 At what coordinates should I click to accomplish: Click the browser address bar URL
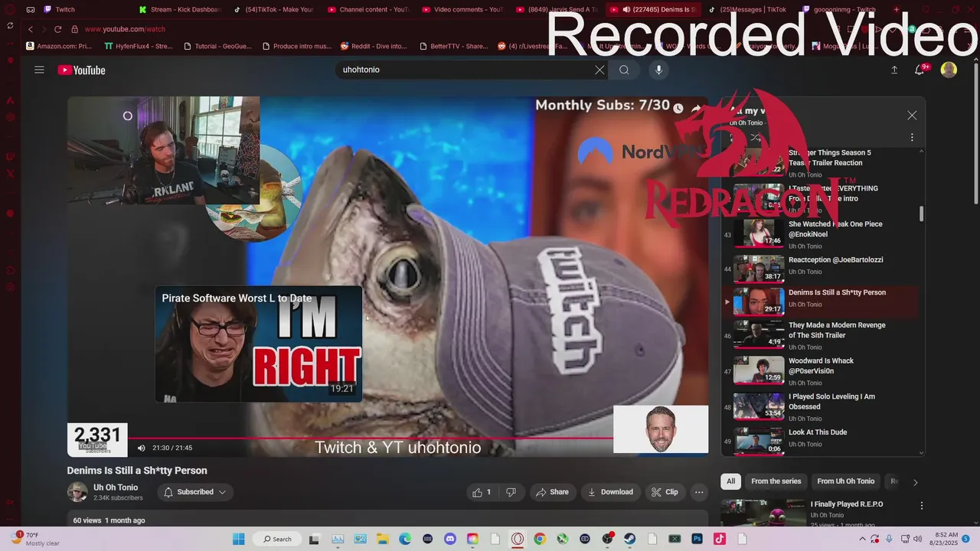(x=125, y=29)
